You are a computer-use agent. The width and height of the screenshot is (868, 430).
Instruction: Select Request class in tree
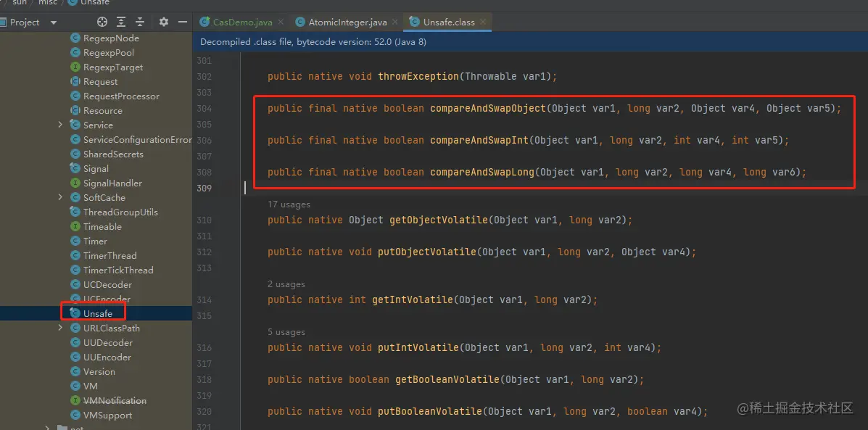(100, 82)
